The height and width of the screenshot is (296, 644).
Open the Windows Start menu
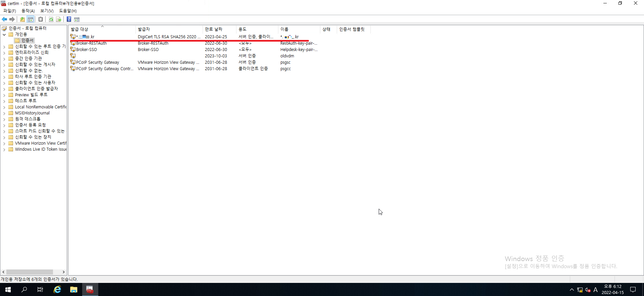click(8, 289)
